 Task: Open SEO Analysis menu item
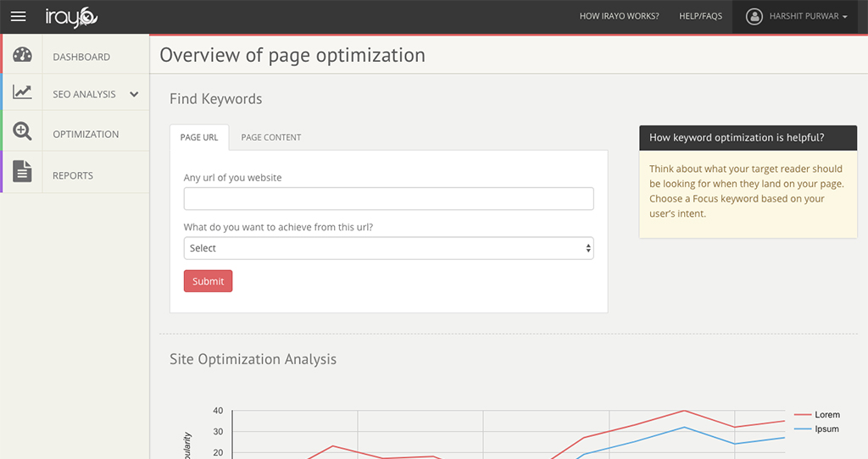[84, 94]
